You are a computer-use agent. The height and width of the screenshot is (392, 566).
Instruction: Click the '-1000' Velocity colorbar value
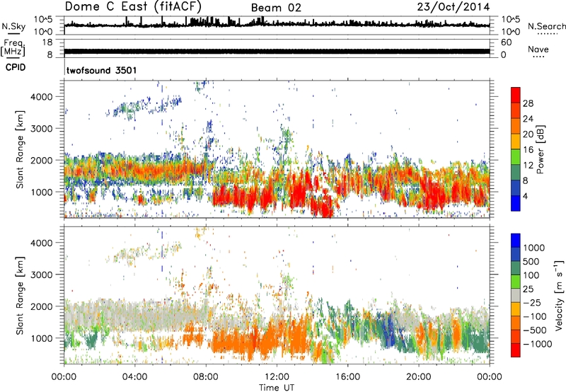point(538,344)
